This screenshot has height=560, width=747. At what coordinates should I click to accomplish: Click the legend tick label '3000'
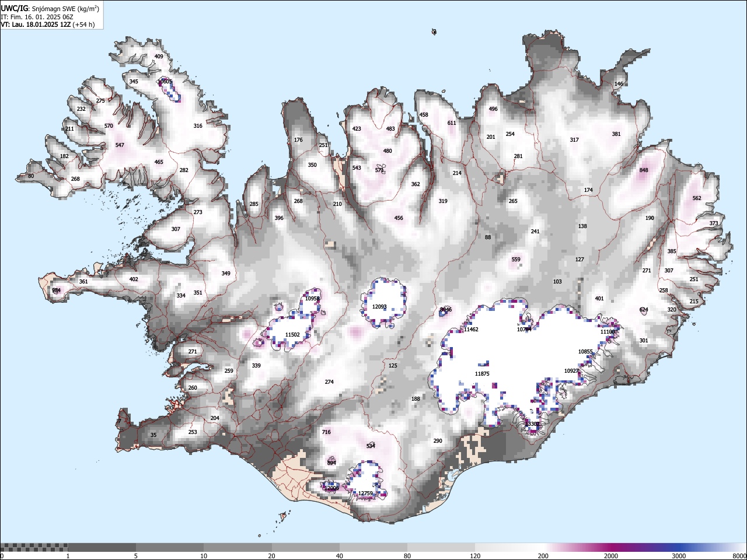(x=679, y=556)
